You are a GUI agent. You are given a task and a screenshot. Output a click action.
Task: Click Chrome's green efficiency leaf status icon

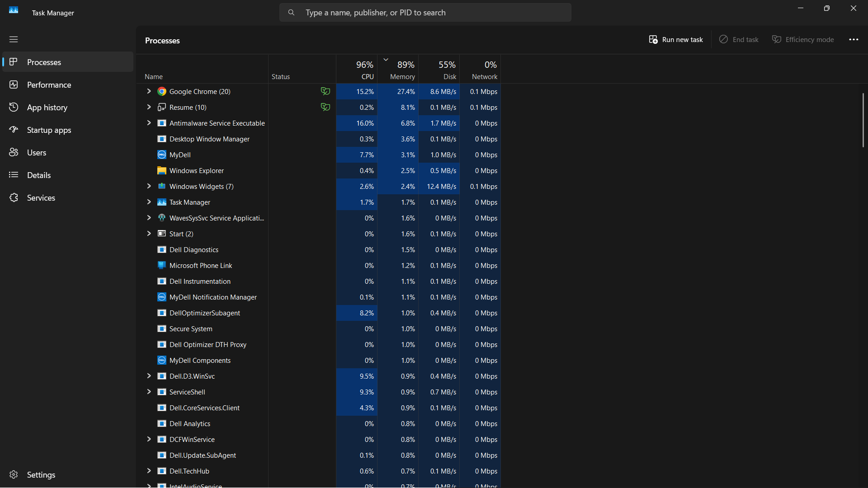(325, 91)
